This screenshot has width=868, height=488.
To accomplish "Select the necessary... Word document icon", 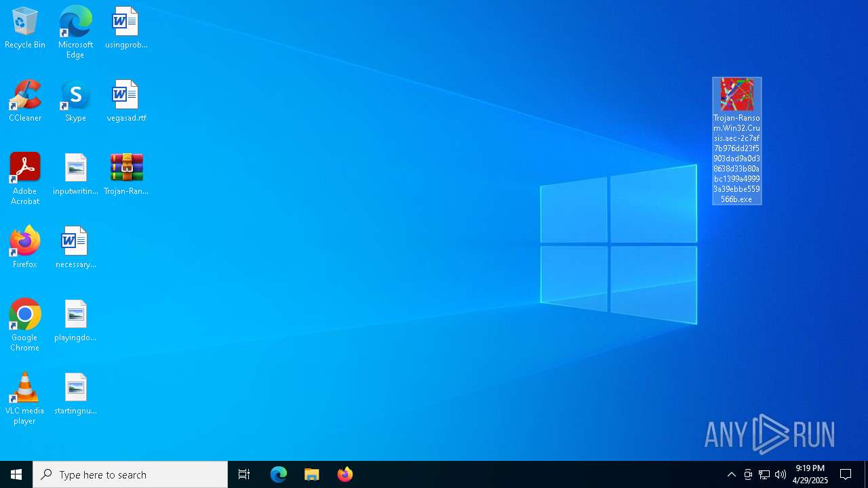I will [75, 247].
